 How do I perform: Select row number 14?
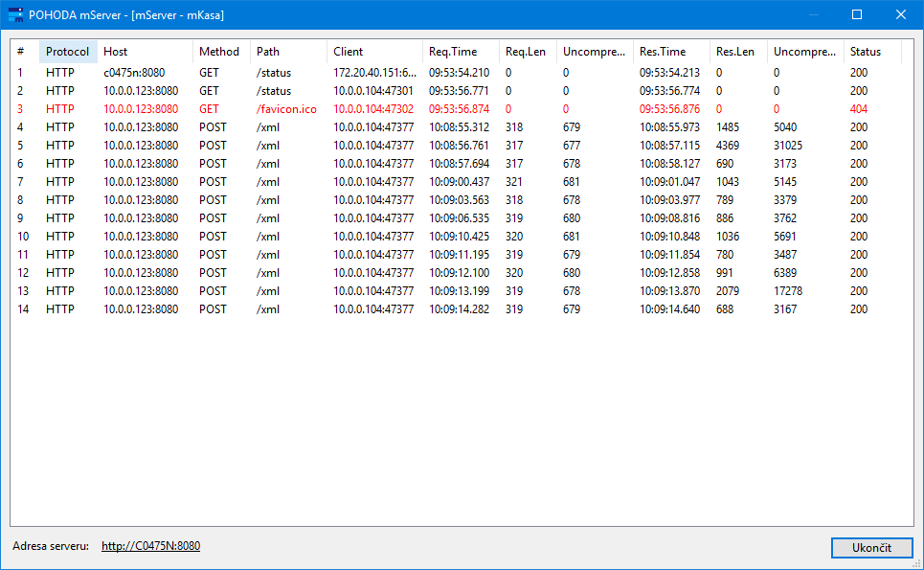pyautogui.click(x=23, y=309)
